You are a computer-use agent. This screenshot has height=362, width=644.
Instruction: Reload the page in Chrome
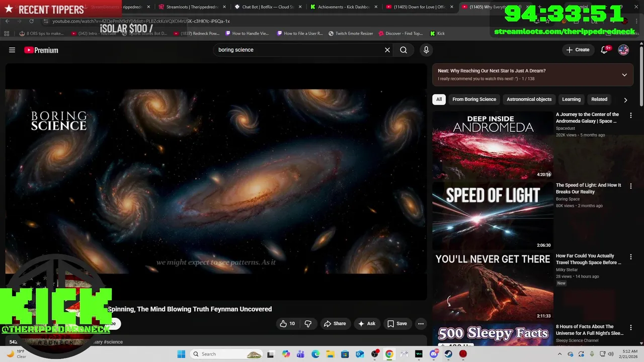[31, 21]
